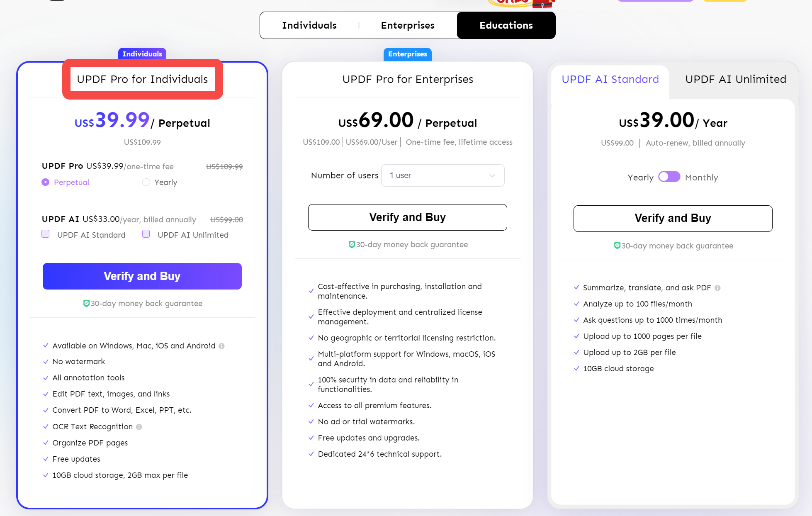Click green shield icon under Individuals Verify and Buy
The width and height of the screenshot is (812, 516).
pyautogui.click(x=86, y=303)
